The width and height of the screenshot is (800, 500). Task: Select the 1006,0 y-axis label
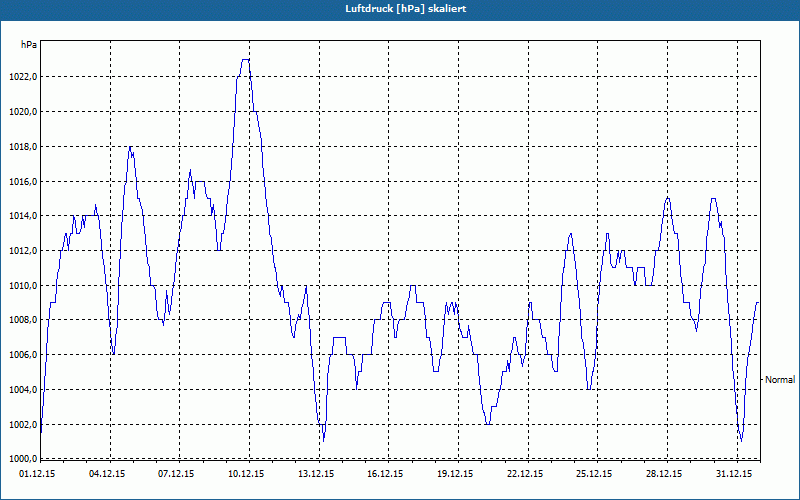[22, 355]
